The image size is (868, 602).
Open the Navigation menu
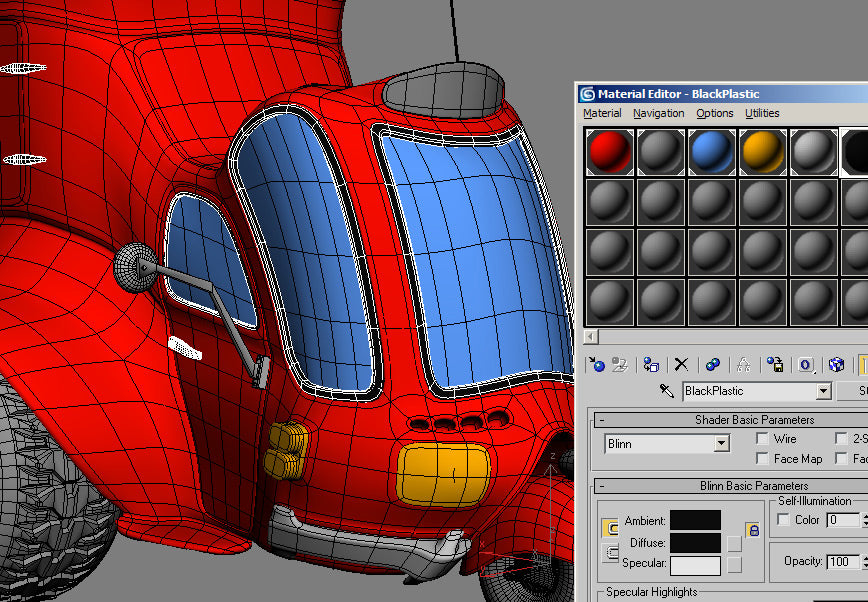[x=658, y=113]
